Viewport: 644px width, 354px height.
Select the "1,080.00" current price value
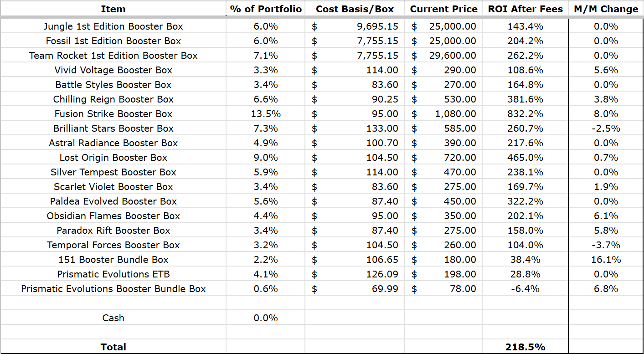(455, 114)
